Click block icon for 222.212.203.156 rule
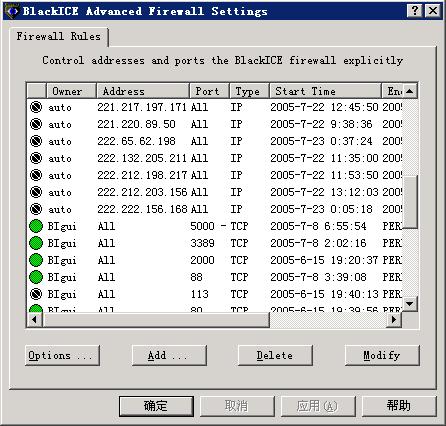This screenshot has height=426, width=446. [36, 192]
